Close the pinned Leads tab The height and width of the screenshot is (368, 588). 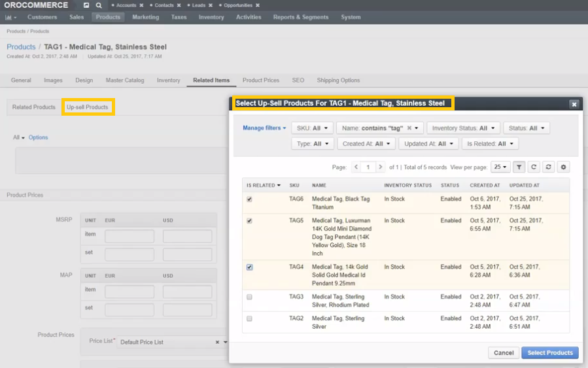211,5
